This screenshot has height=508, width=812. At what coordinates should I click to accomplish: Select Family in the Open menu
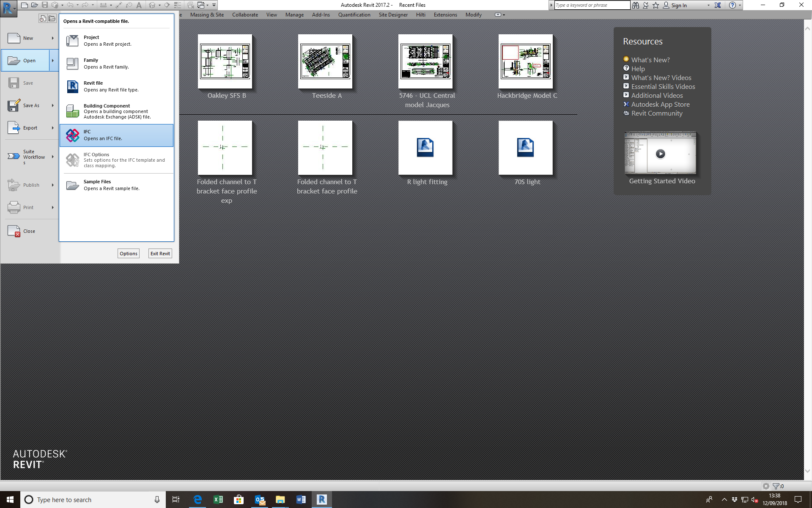pos(117,63)
